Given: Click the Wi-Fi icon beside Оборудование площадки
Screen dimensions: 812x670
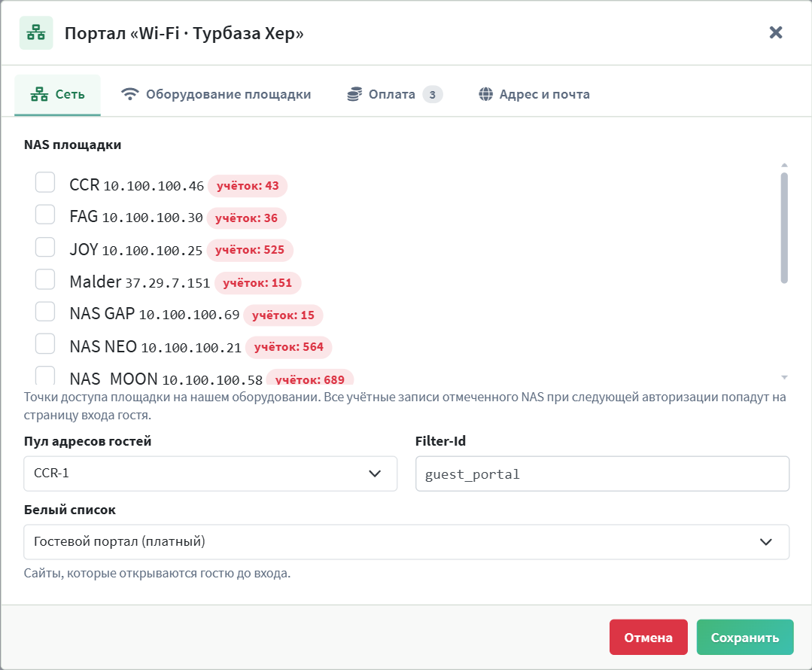Looking at the screenshot, I should pos(130,94).
